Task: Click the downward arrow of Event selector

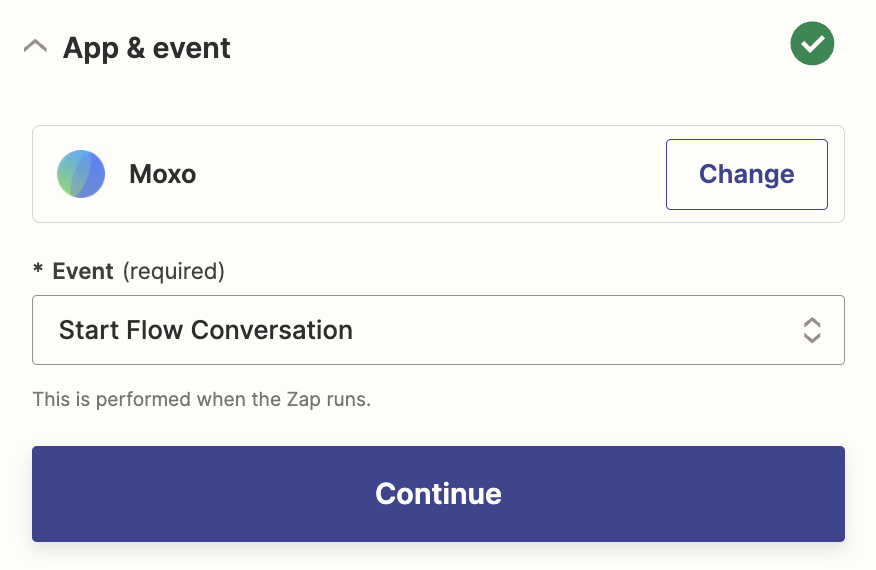Action: click(812, 339)
